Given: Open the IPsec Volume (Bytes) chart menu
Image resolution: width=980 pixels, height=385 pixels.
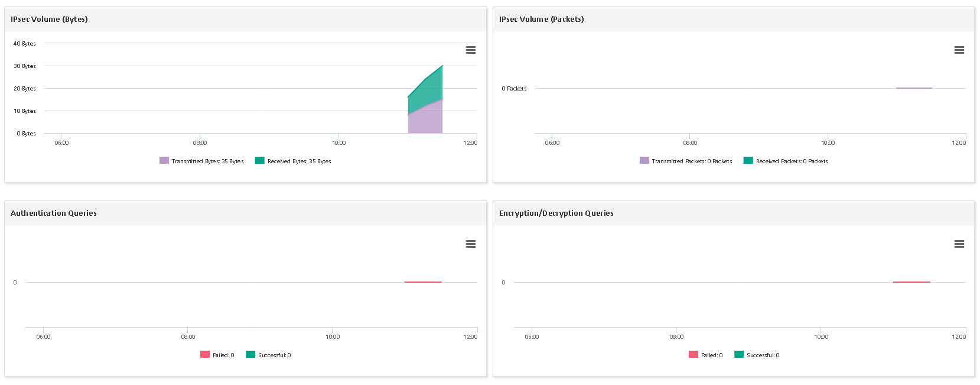Looking at the screenshot, I should pos(470,50).
